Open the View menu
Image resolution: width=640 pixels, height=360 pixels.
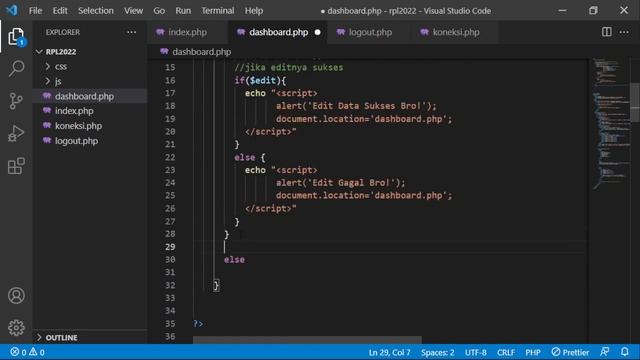click(133, 11)
